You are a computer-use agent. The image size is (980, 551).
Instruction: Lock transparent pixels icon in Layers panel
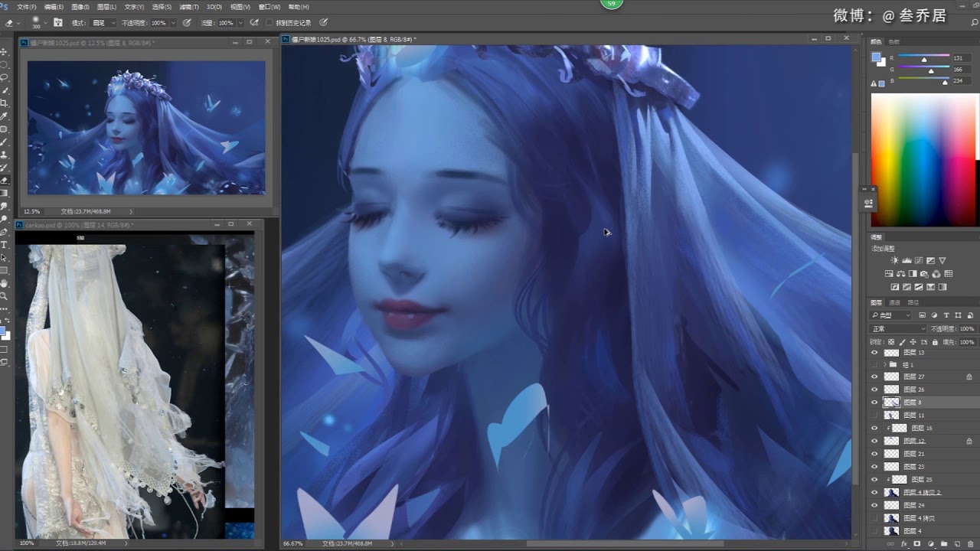tap(891, 342)
